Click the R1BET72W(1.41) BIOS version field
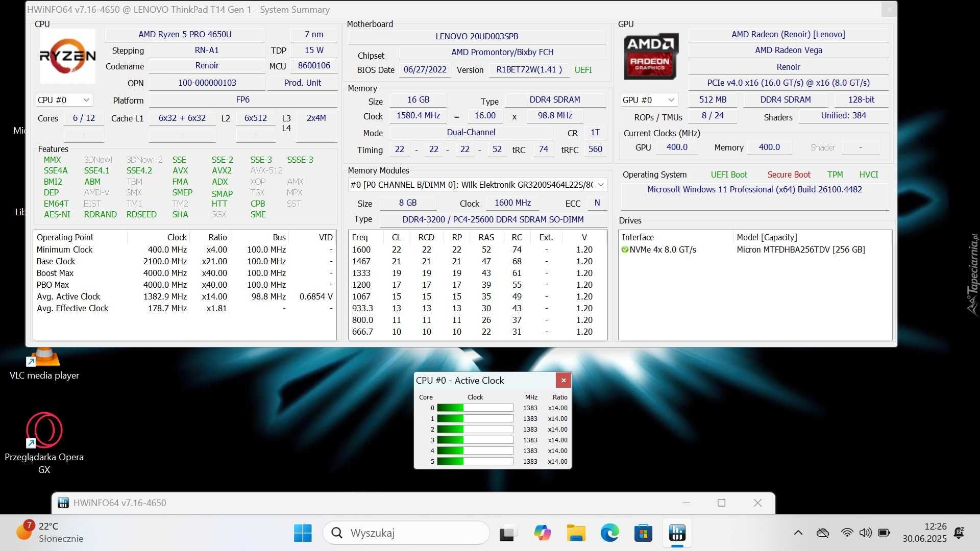The image size is (980, 551). pos(529,70)
